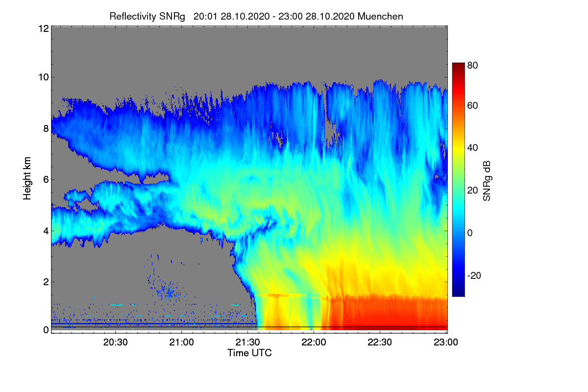Click the height axis value 0

[x=46, y=330]
